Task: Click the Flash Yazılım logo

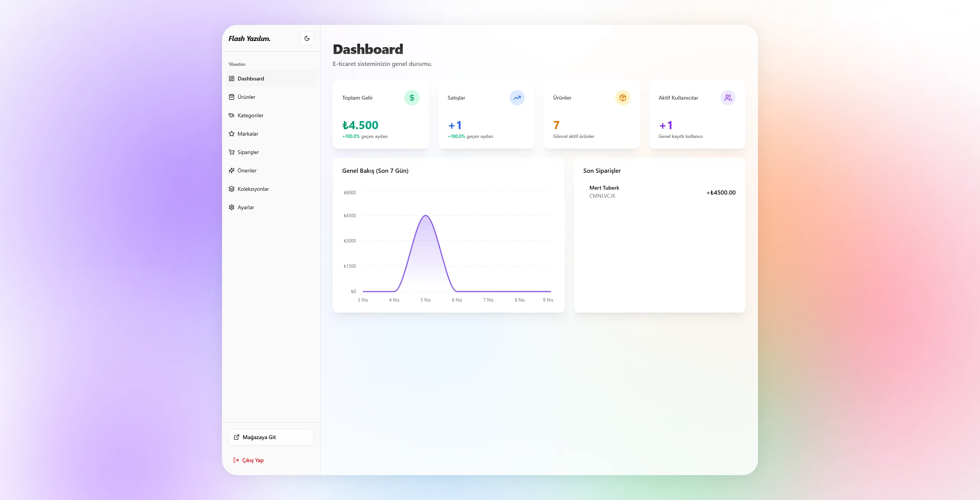Action: [x=250, y=39]
